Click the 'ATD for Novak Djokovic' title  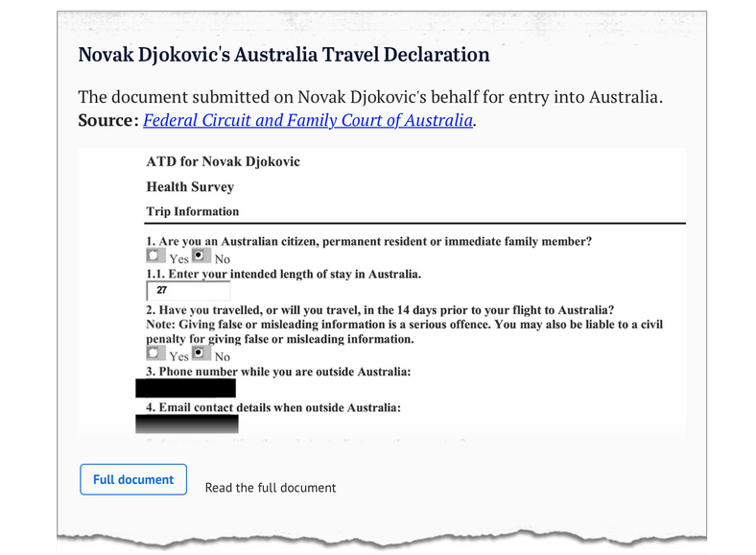(223, 161)
